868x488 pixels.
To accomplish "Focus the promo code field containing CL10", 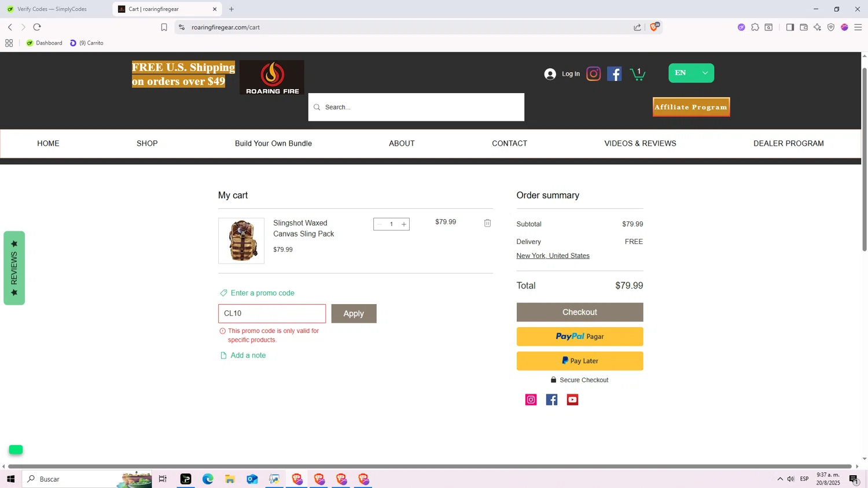I will [x=272, y=313].
